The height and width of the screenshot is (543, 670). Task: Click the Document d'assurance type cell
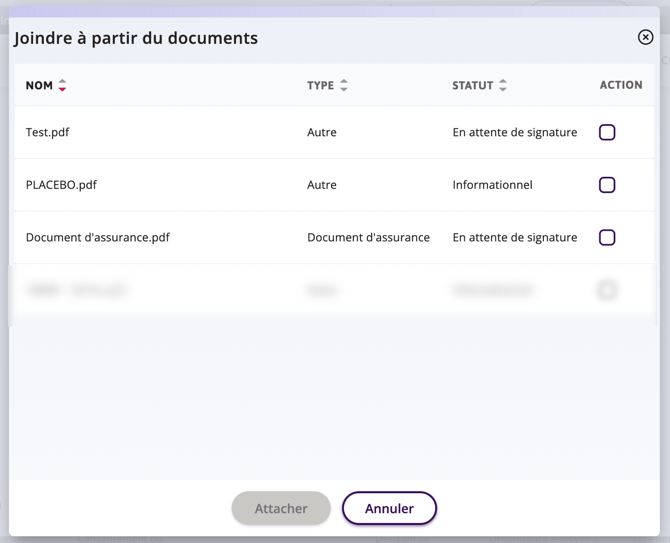368,238
